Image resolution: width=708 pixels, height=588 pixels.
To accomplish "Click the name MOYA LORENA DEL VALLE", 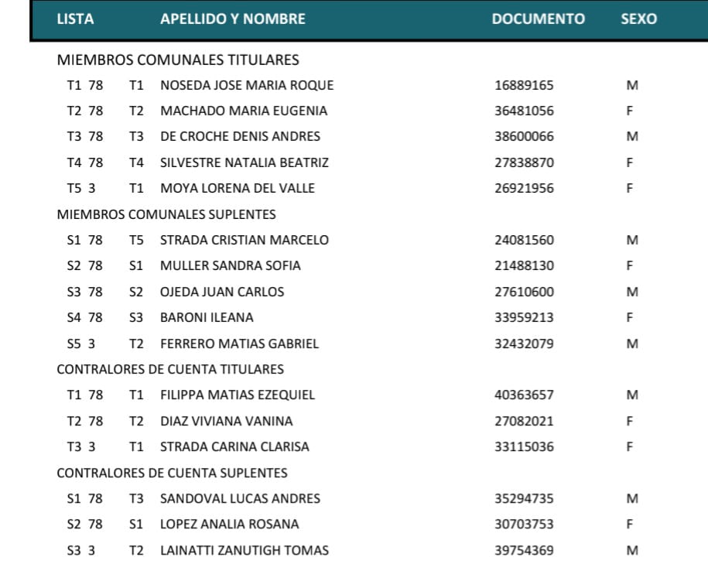I will coord(238,188).
